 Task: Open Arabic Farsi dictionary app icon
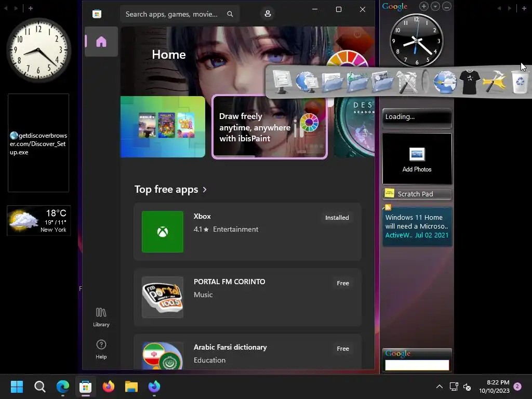(x=163, y=356)
